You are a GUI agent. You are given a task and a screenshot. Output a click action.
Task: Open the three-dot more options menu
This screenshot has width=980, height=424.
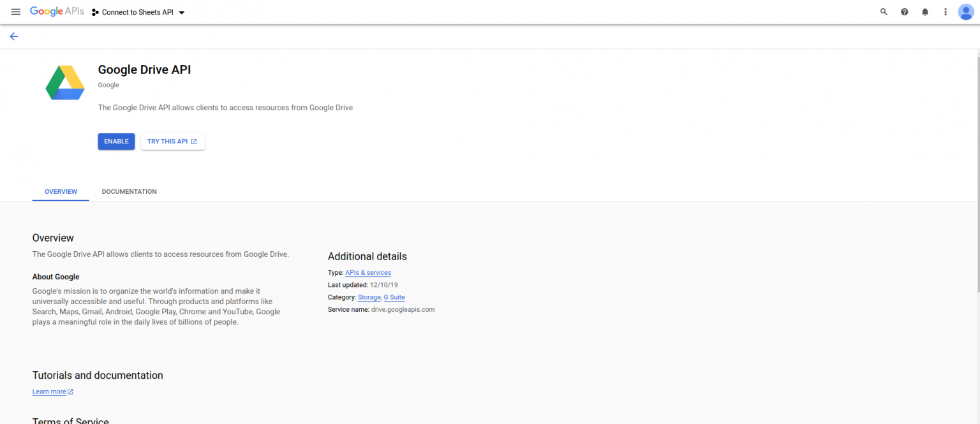pyautogui.click(x=946, y=11)
